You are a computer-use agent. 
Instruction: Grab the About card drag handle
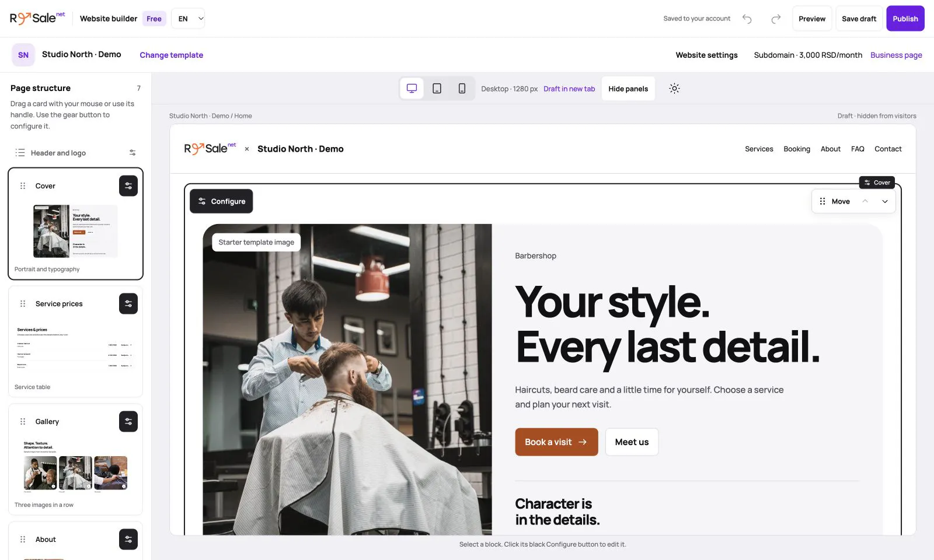pyautogui.click(x=23, y=540)
